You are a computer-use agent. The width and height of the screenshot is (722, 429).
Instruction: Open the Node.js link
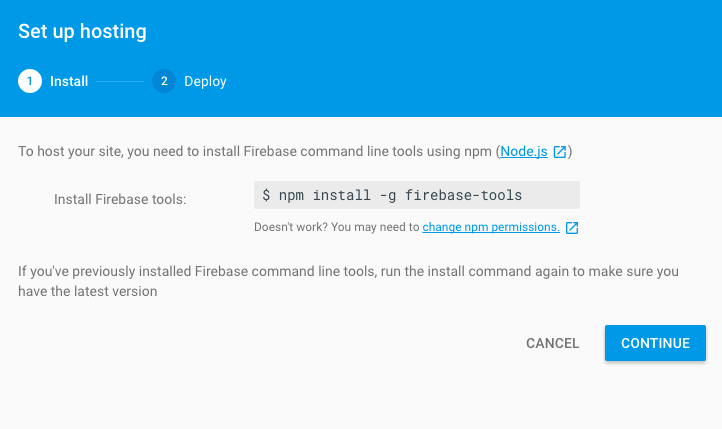click(524, 151)
